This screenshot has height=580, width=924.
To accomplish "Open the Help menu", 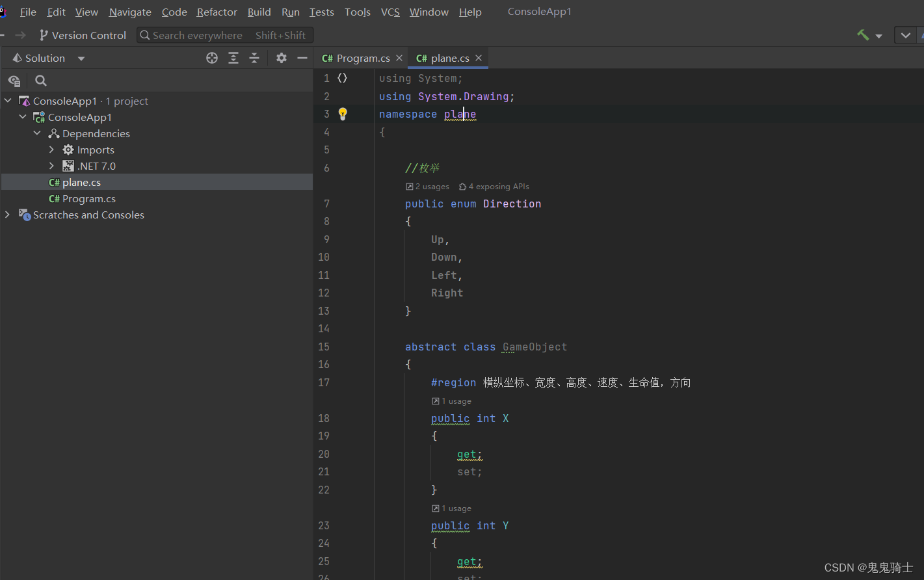I will coord(470,12).
